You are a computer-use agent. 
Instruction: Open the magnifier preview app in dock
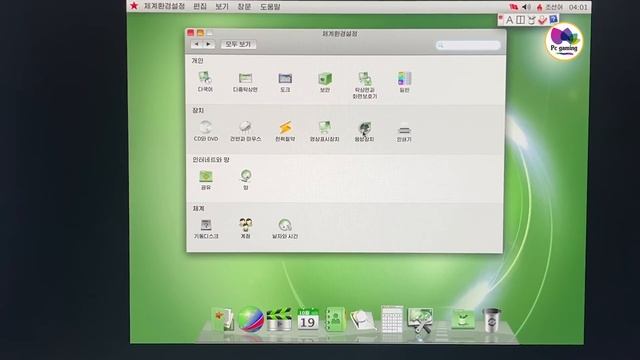point(362,320)
